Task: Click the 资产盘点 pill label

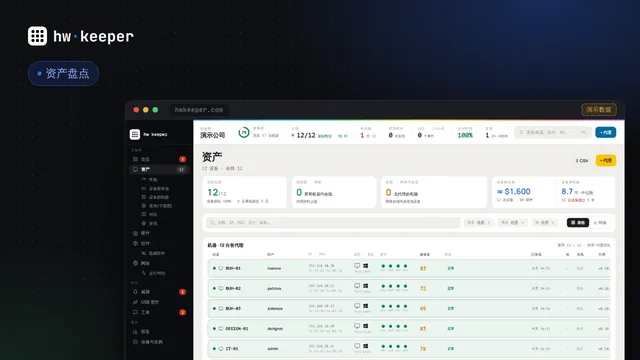Action: 64,73
